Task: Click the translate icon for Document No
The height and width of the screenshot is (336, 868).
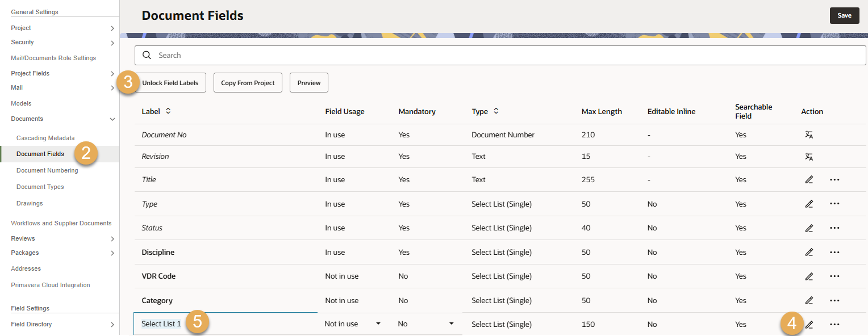Action: click(809, 135)
